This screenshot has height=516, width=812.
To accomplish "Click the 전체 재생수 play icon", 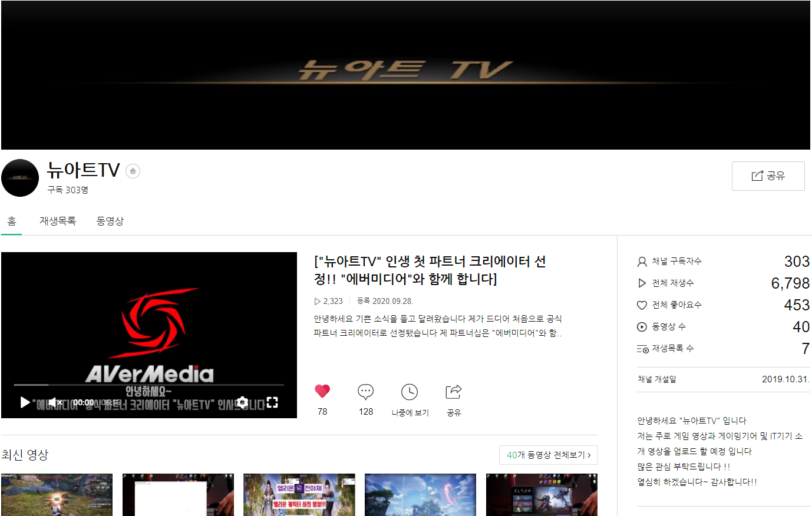I will point(642,283).
